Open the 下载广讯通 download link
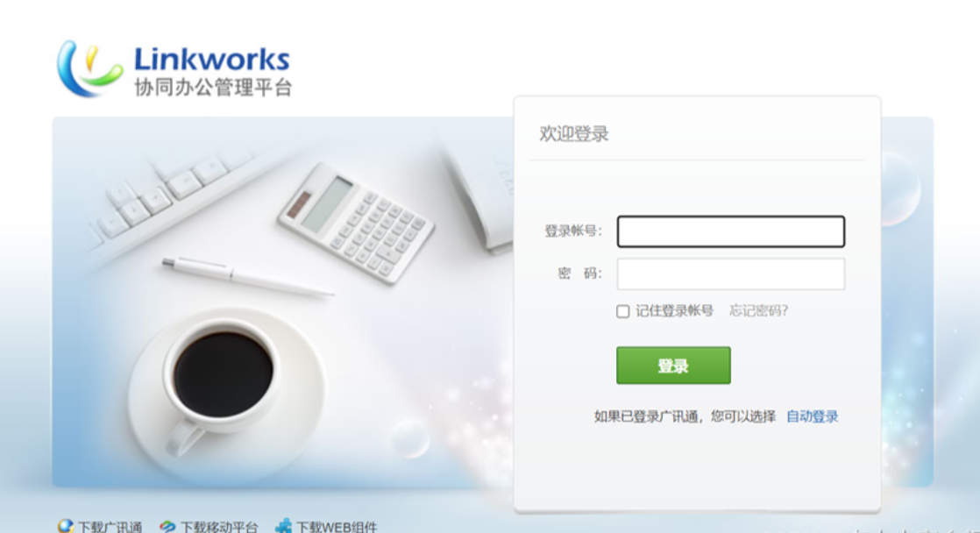Image resolution: width=980 pixels, height=533 pixels. [x=110, y=527]
